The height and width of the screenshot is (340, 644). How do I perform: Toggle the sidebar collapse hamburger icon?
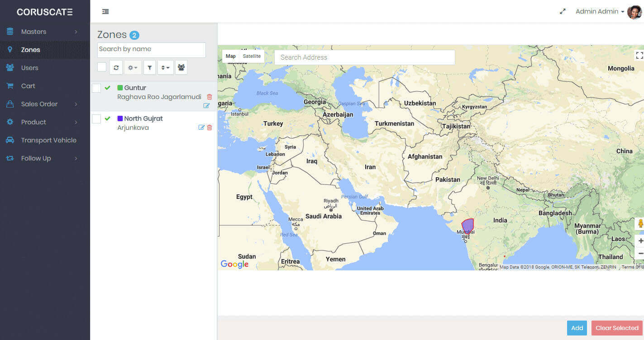(105, 11)
